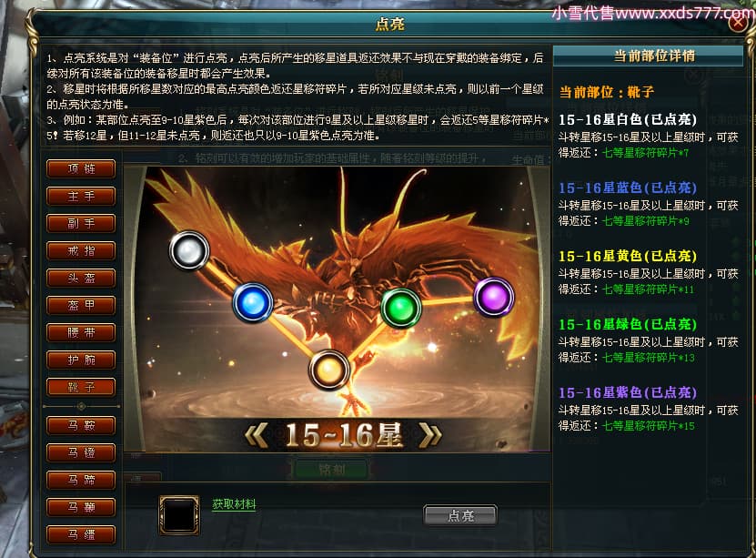
Task: Click the 点亮 button
Action: [460, 515]
